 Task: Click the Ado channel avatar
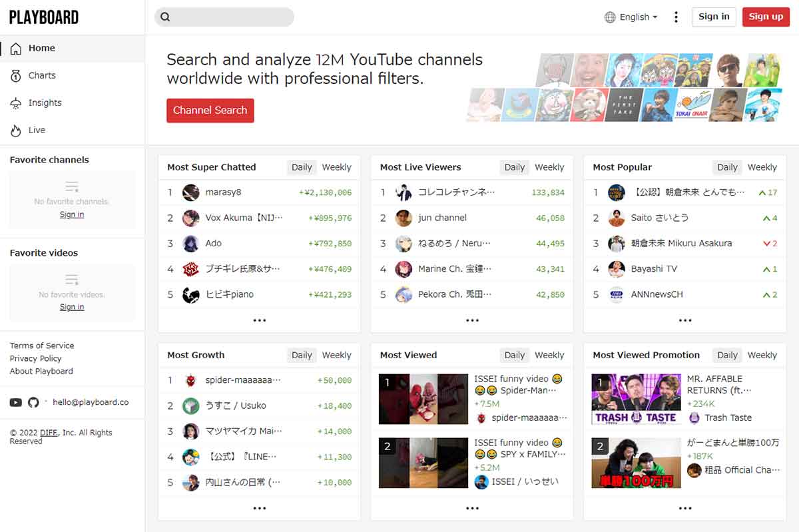tap(191, 244)
